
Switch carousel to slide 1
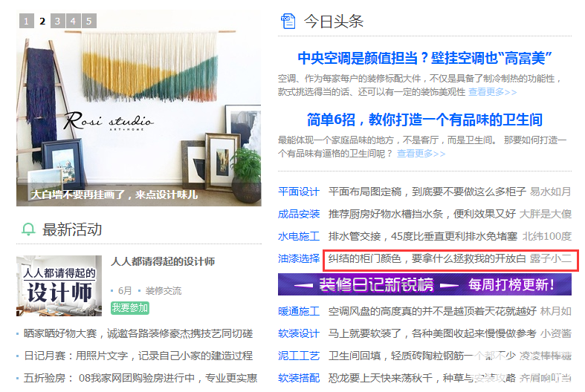coord(27,21)
